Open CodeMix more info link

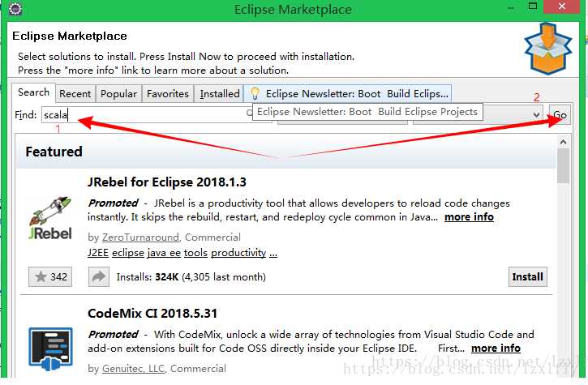[496, 349]
